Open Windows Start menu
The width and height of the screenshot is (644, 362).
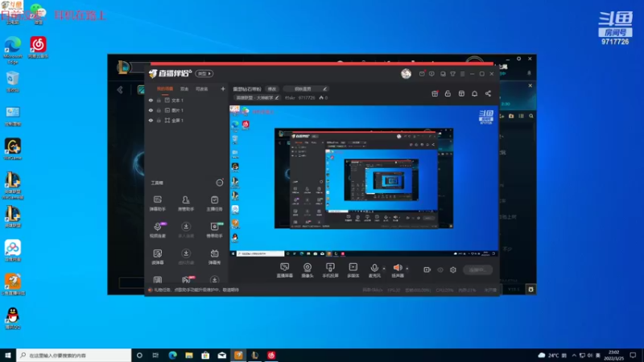tap(8, 355)
